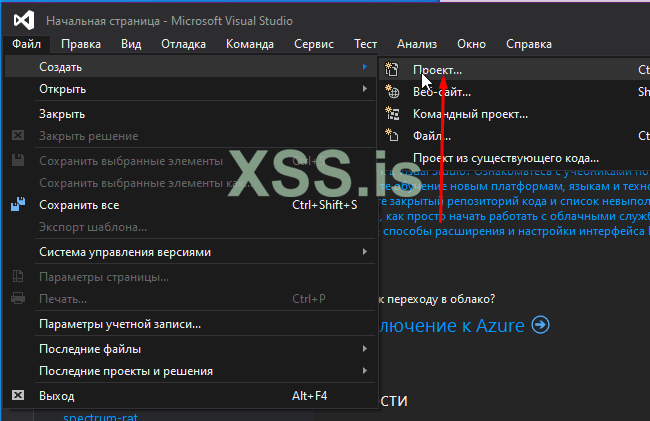Click the Exit X icon beside Выход
Image resolution: width=650 pixels, height=421 pixels.
pyautogui.click(x=18, y=395)
